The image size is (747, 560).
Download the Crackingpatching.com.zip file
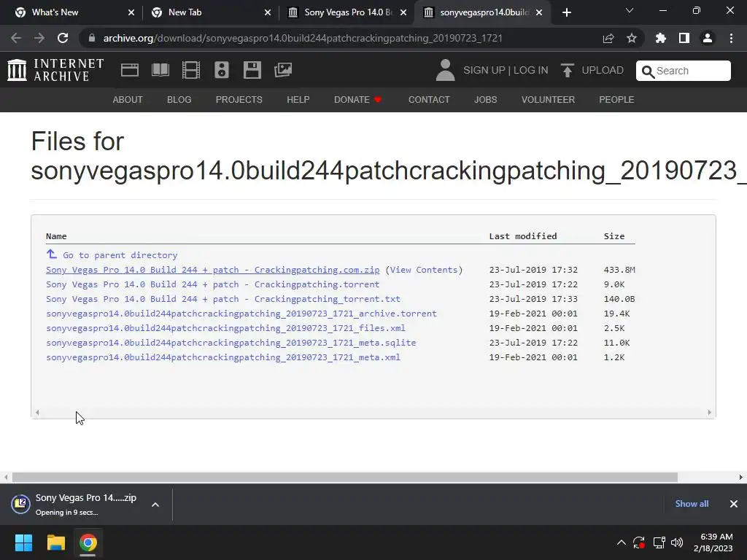212,270
